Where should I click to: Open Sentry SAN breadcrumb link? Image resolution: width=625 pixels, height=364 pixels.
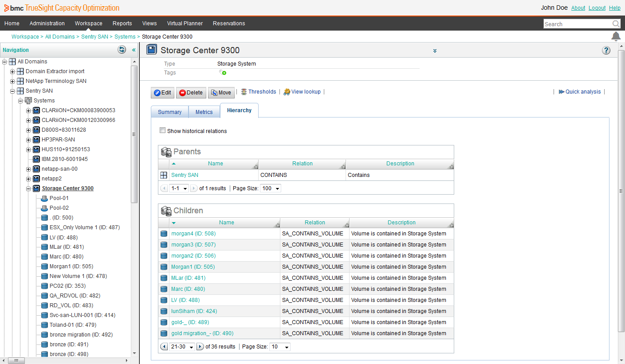pos(95,37)
